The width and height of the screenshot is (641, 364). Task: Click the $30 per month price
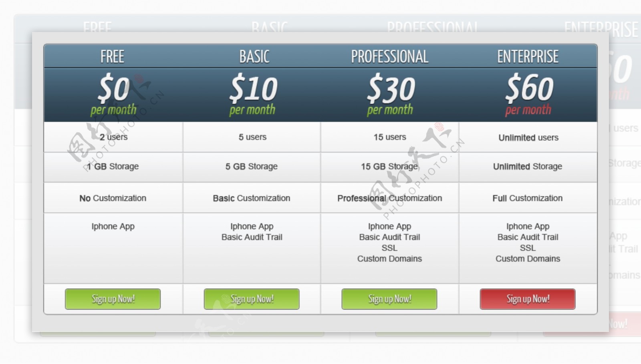pyautogui.click(x=391, y=95)
